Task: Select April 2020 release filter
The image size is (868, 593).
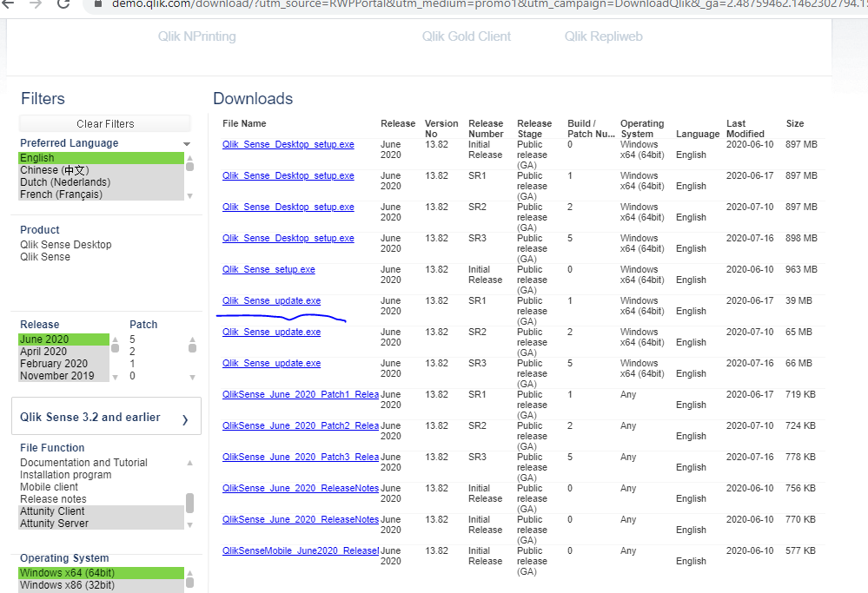Action: point(64,352)
